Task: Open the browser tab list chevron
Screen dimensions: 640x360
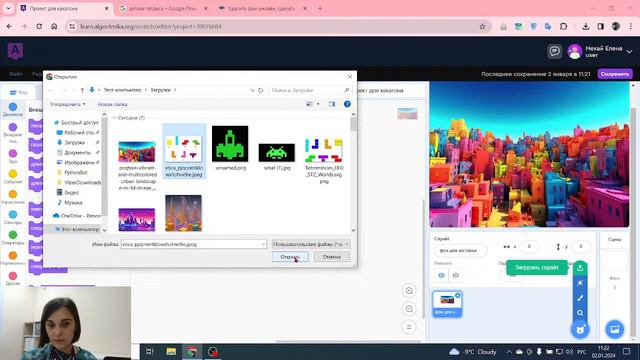Action: 8,8
